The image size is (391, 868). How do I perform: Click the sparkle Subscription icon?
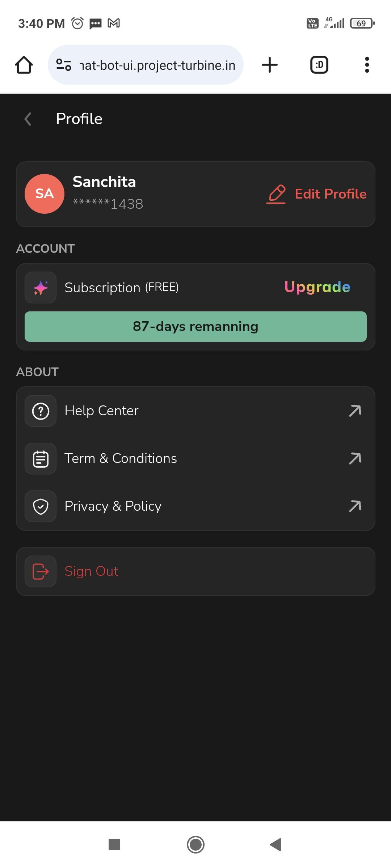click(41, 288)
